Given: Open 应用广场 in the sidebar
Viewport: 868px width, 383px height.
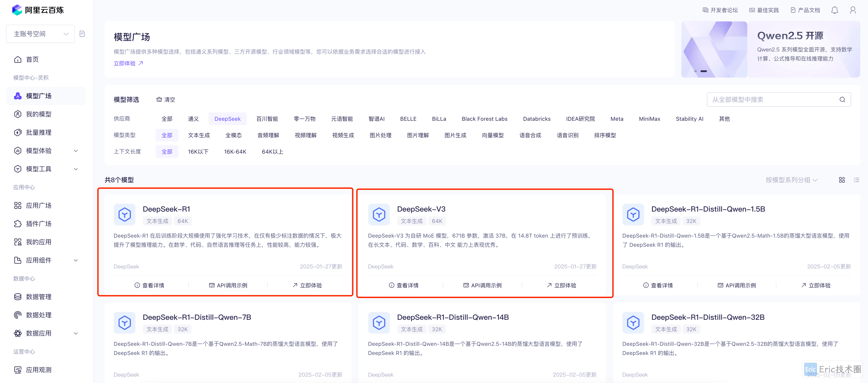Looking at the screenshot, I should pyautogui.click(x=46, y=206).
